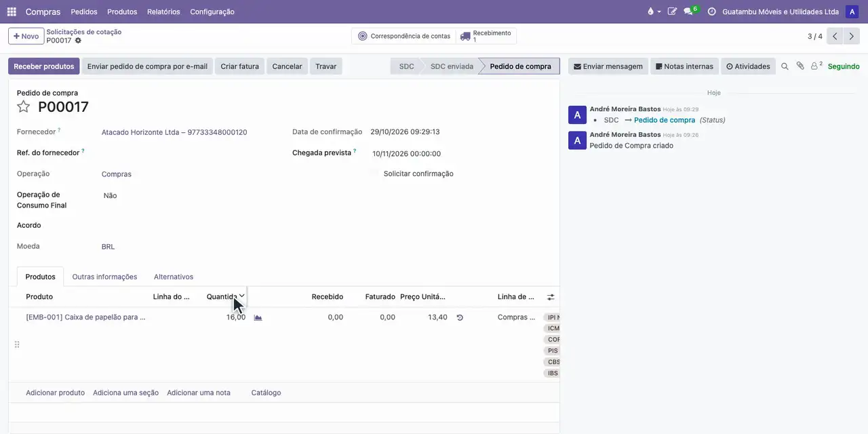The height and width of the screenshot is (434, 868).
Task: Open optional columns settings icon in table header
Action: click(x=551, y=297)
